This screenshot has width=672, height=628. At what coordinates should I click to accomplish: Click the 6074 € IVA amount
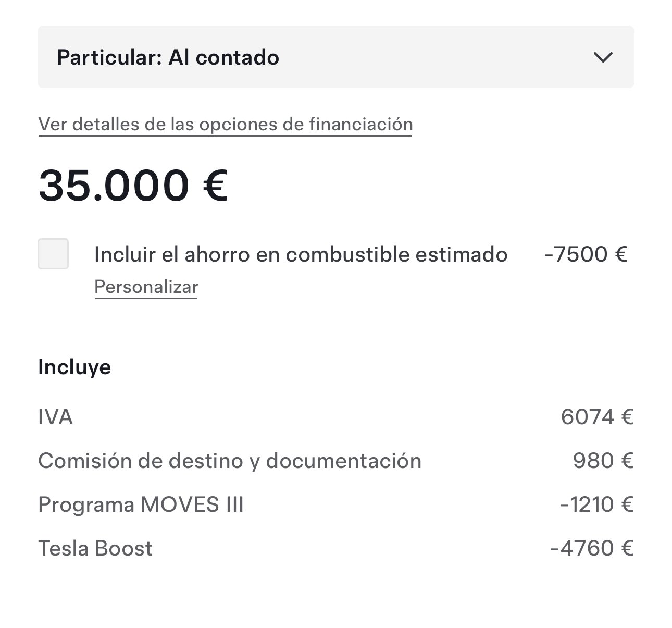point(597,417)
